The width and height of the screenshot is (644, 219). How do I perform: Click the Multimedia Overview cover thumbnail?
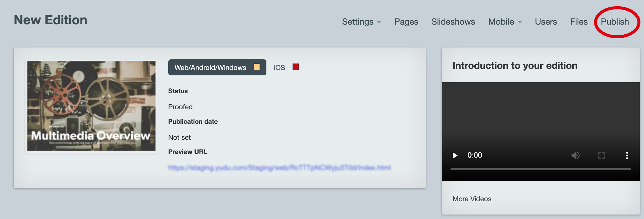pyautogui.click(x=91, y=106)
